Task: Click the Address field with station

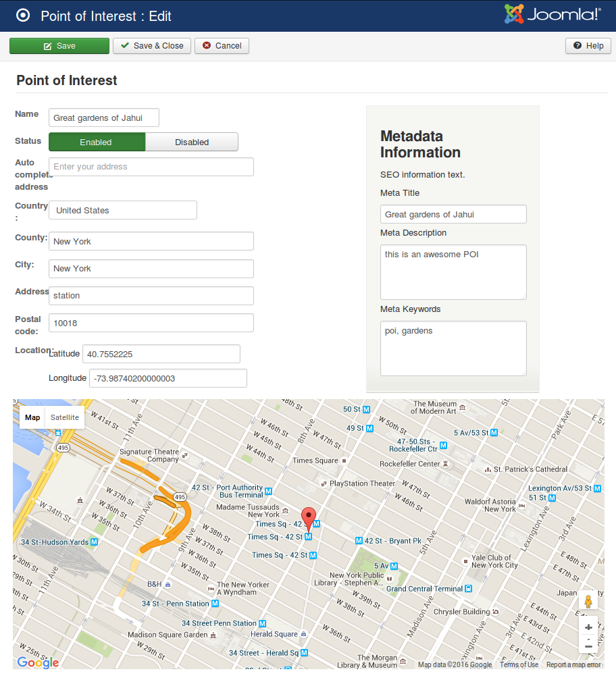Action: click(151, 296)
